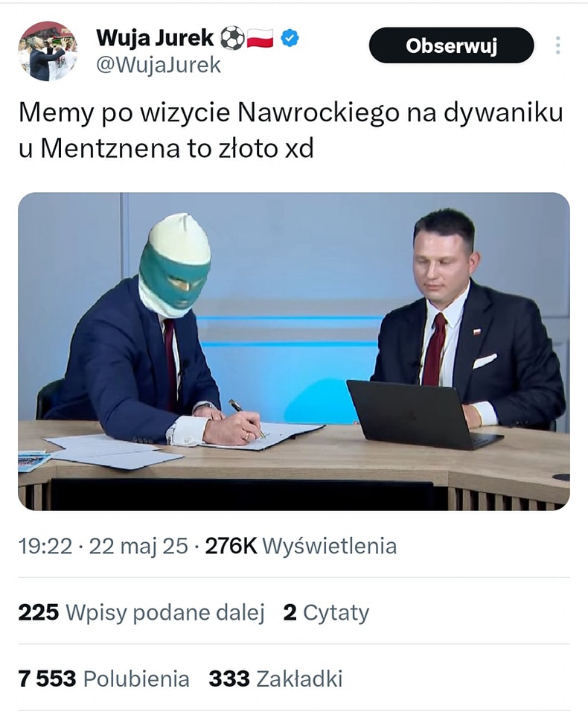Click the tweet text about Nawrockiego
The width and height of the screenshot is (588, 715).
tap(291, 130)
